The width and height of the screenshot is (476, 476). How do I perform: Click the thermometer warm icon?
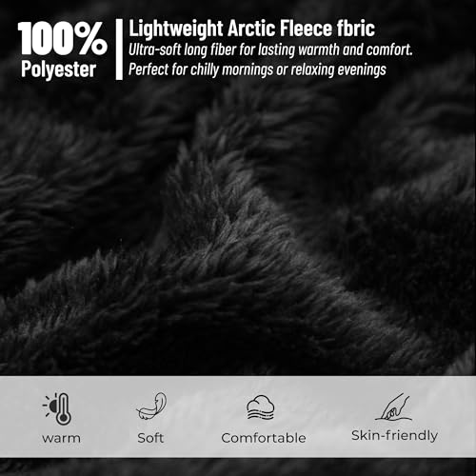coord(58,408)
